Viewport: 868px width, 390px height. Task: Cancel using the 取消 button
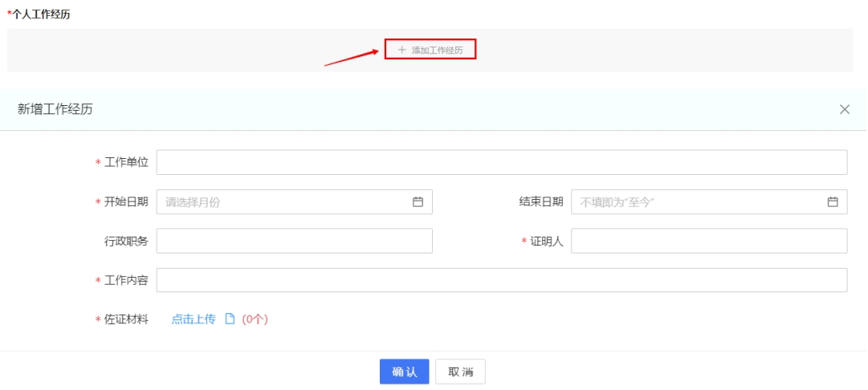click(460, 372)
